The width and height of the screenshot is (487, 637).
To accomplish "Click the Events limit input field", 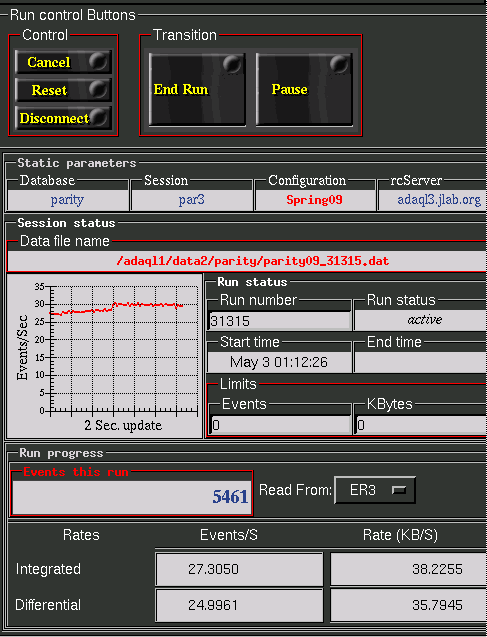I will click(x=280, y=425).
